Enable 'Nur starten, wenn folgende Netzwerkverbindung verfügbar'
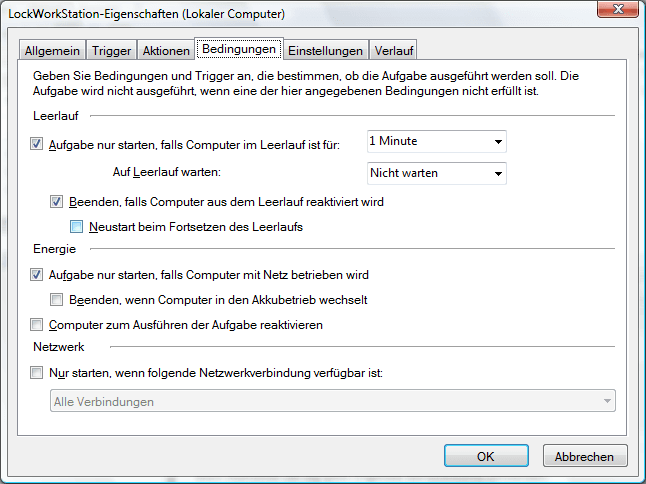Image resolution: width=646 pixels, height=484 pixels. (38, 373)
